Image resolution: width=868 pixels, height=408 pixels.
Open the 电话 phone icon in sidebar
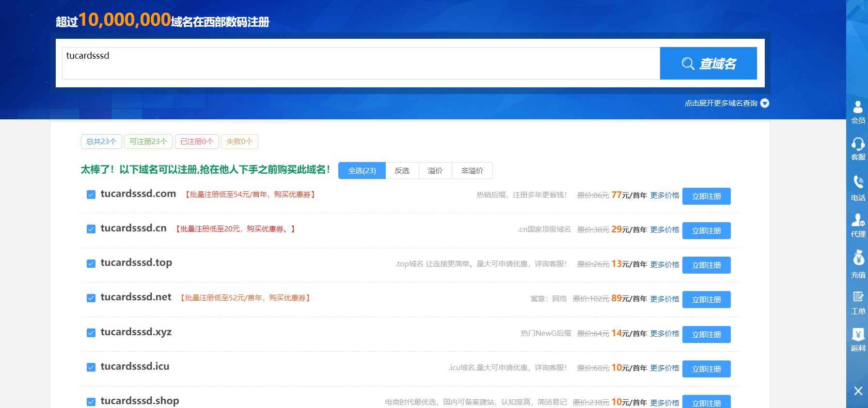pos(857,183)
